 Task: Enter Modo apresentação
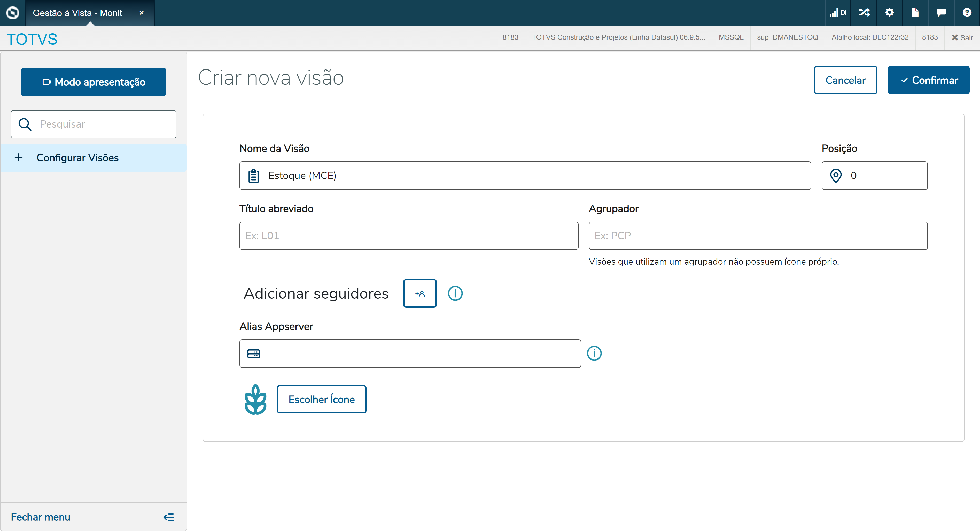pyautogui.click(x=94, y=82)
